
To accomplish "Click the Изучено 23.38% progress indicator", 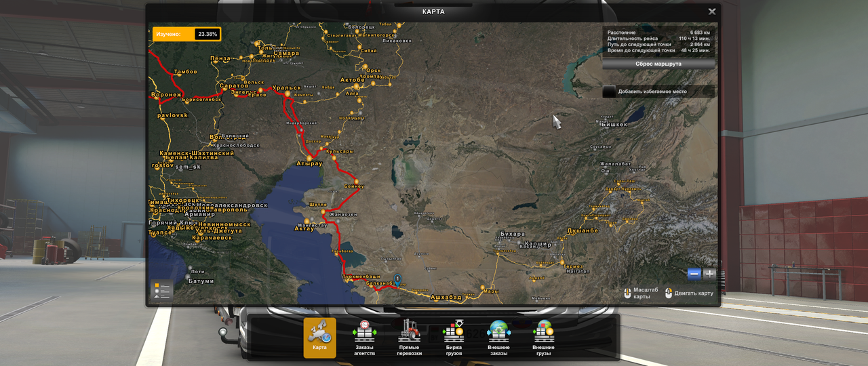I will click(x=186, y=34).
